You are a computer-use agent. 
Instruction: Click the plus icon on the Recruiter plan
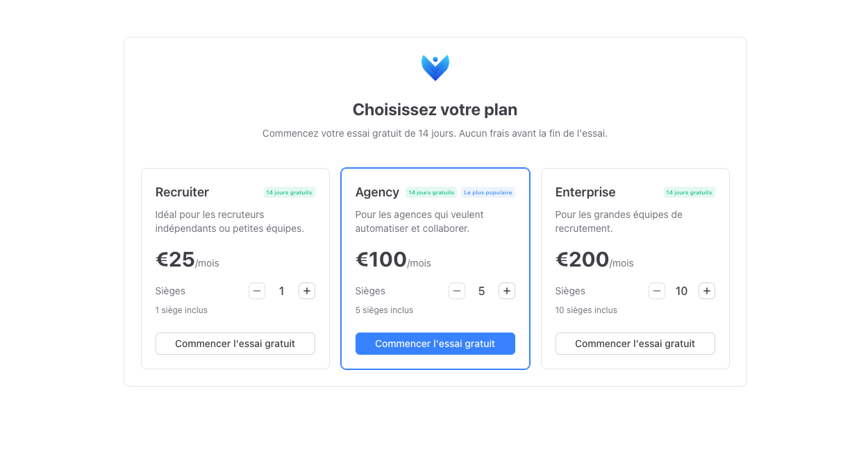[307, 291]
